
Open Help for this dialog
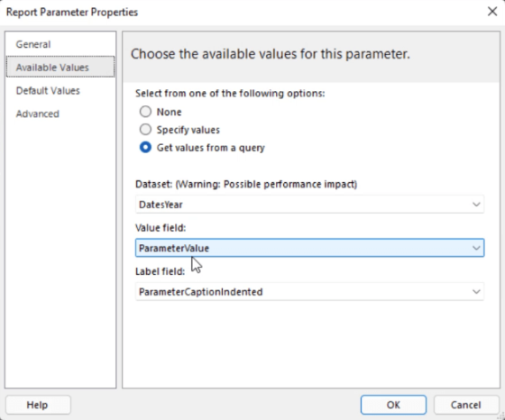(38, 405)
